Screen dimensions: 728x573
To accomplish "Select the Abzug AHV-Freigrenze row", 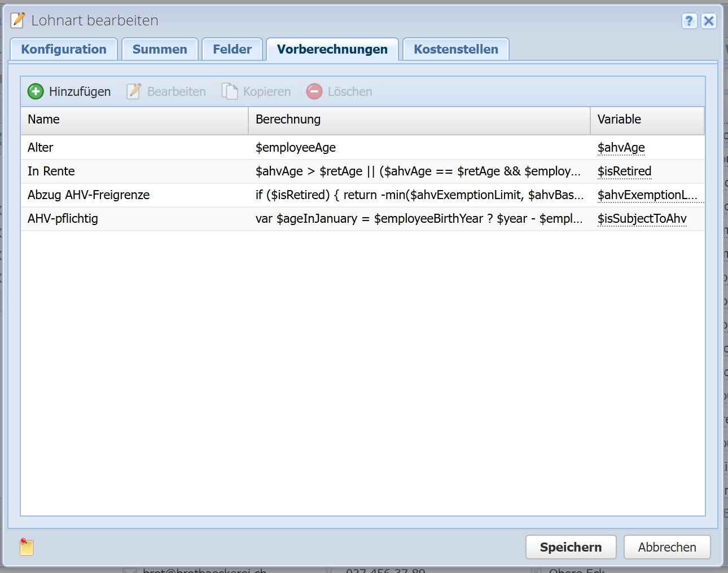I will pyautogui.click(x=135, y=195).
